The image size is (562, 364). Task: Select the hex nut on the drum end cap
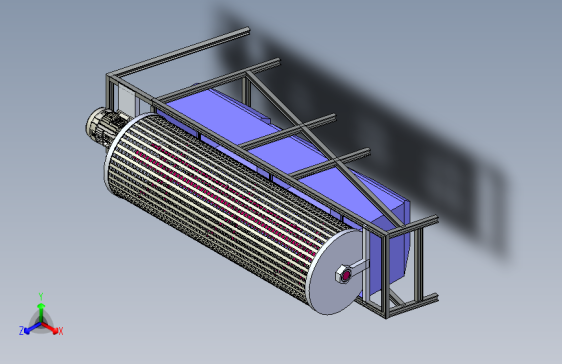pyautogui.click(x=344, y=275)
